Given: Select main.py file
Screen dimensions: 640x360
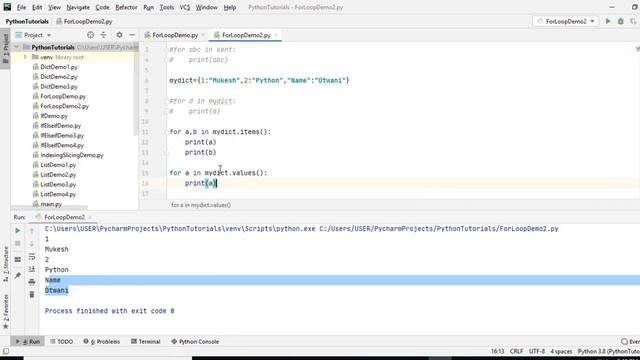Looking at the screenshot, I should click(51, 204).
